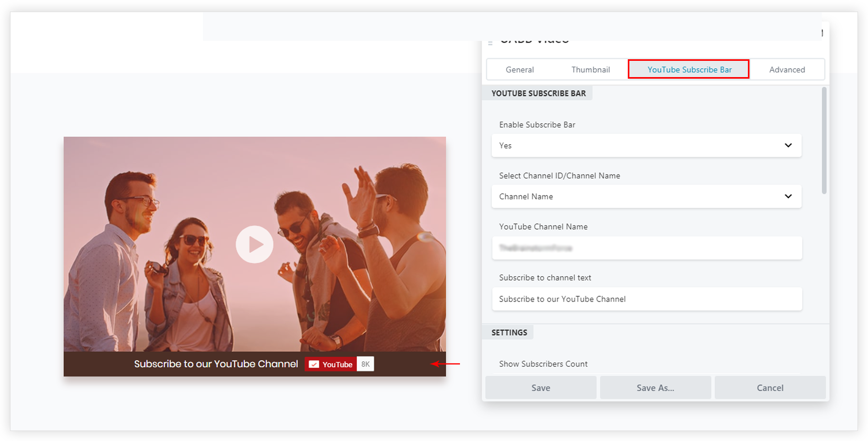The height and width of the screenshot is (441, 868).
Task: Click the play button on the video
Action: point(254,244)
